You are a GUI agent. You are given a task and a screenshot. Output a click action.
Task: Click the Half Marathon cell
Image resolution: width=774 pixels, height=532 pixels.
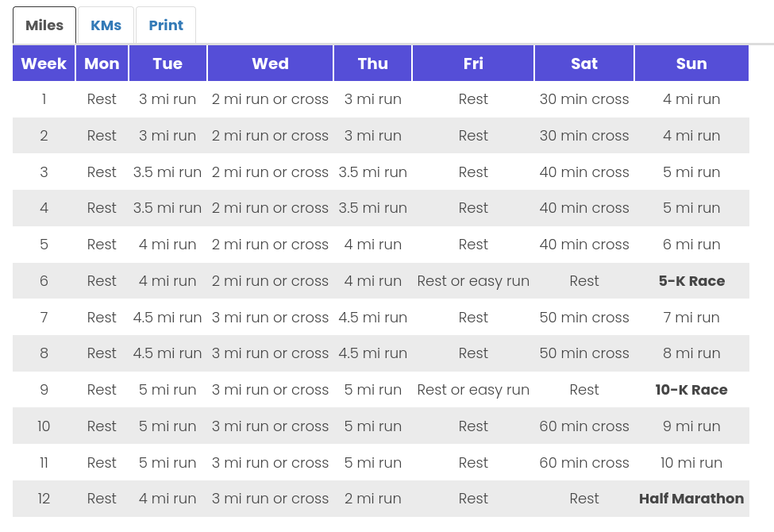click(x=691, y=499)
